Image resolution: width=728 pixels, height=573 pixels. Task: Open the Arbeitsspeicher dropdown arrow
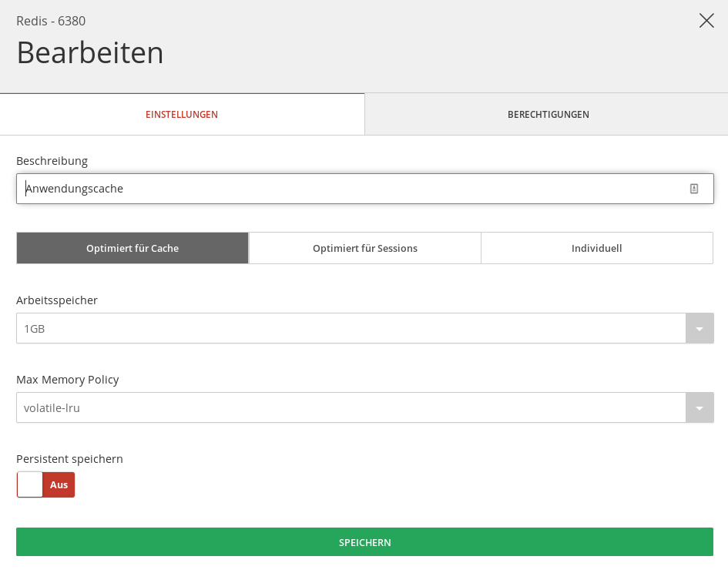tap(699, 328)
